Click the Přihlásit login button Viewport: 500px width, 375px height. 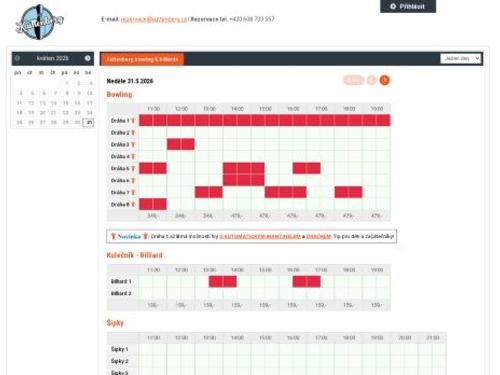408,6
